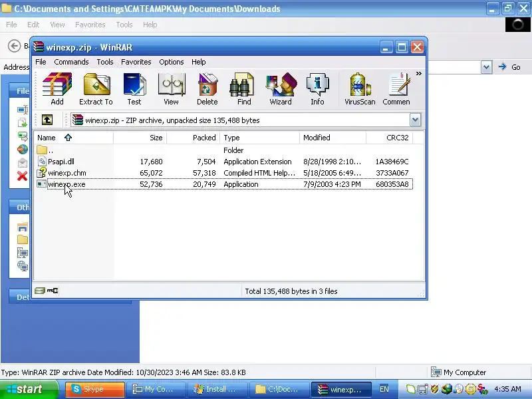Click the winexp.chm help file icon
This screenshot has height=399, width=532.
click(41, 173)
